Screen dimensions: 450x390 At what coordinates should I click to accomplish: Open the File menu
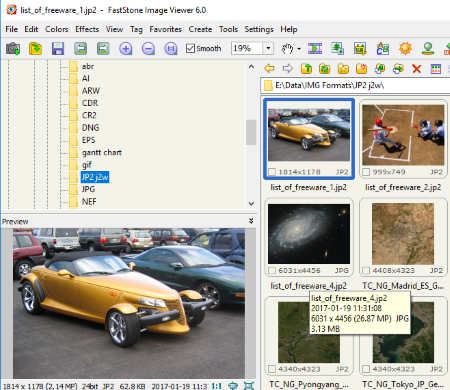pos(12,29)
